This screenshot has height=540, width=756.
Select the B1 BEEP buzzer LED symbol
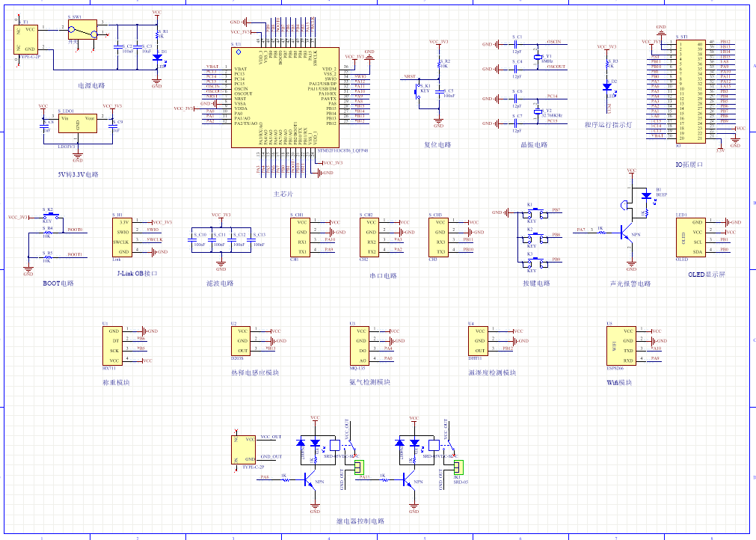tap(646, 196)
